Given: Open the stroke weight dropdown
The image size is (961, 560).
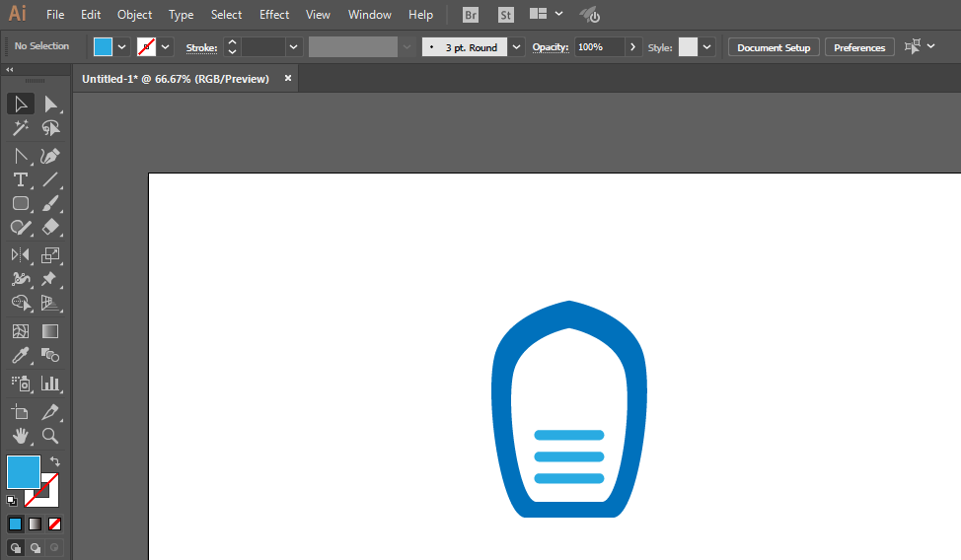Looking at the screenshot, I should (294, 47).
